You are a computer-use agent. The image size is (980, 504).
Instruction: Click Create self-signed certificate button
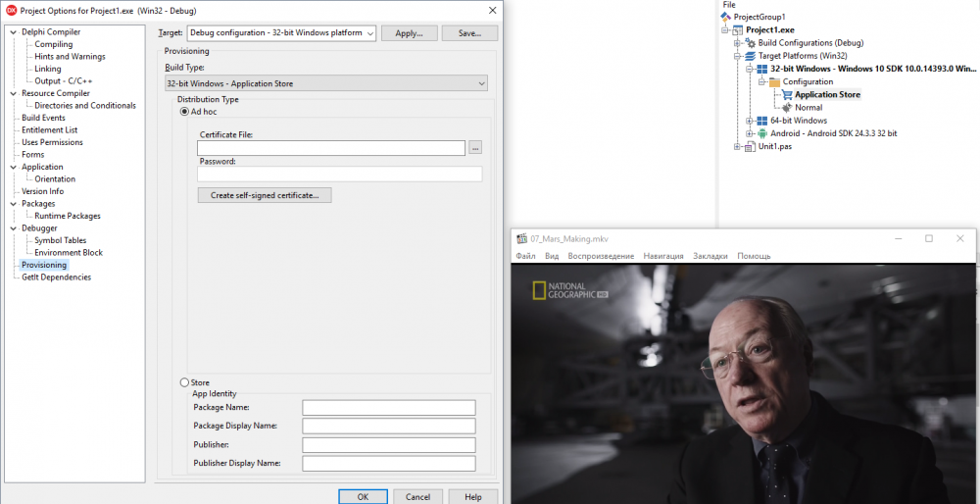click(265, 195)
